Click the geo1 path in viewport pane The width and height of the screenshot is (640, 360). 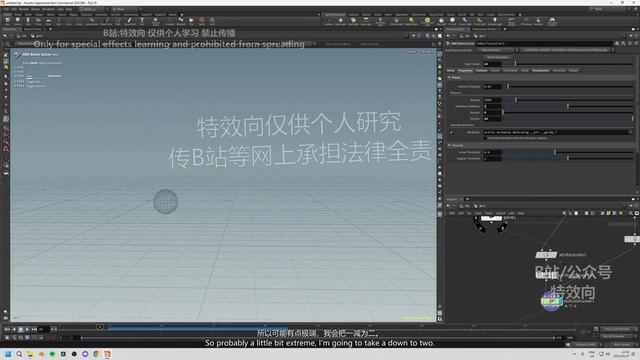pos(37,36)
